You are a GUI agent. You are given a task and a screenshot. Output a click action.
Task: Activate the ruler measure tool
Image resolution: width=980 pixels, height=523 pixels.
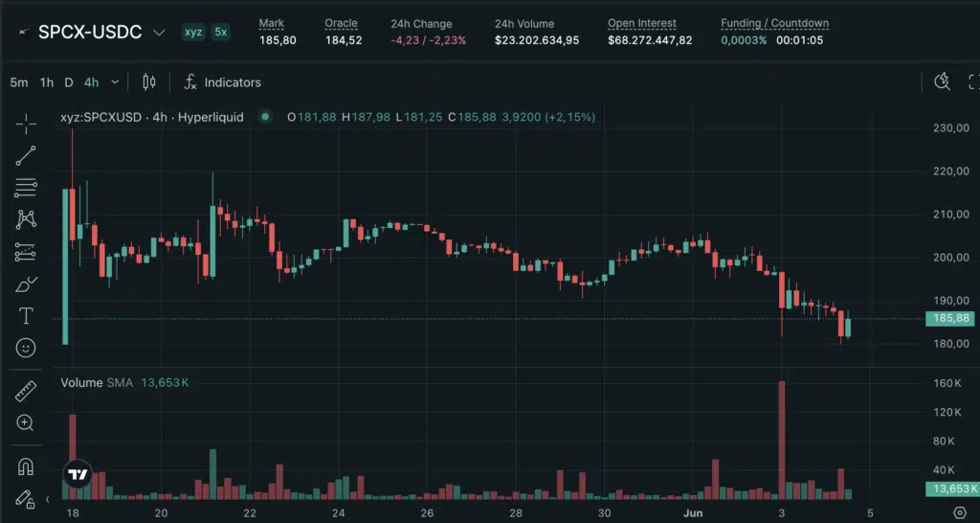point(26,391)
